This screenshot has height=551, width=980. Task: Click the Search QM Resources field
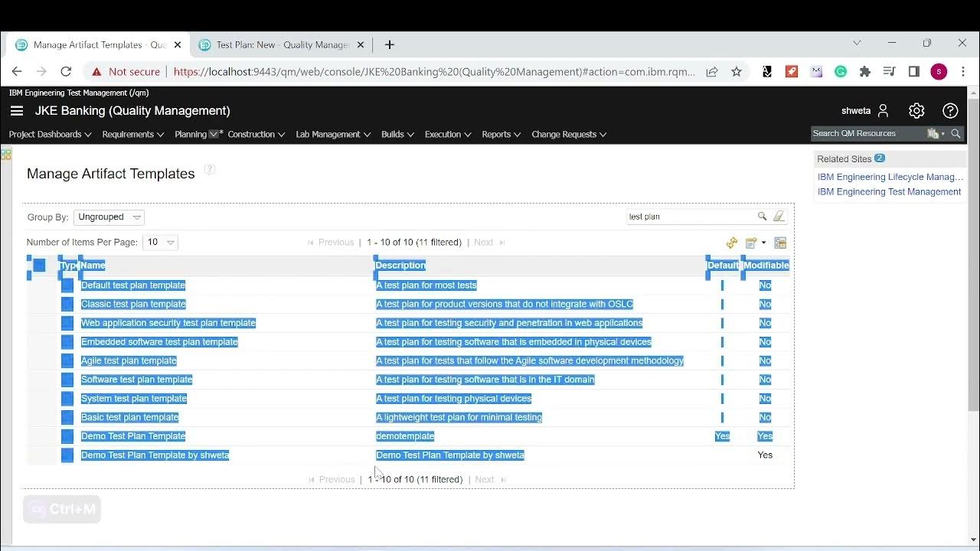coord(867,134)
